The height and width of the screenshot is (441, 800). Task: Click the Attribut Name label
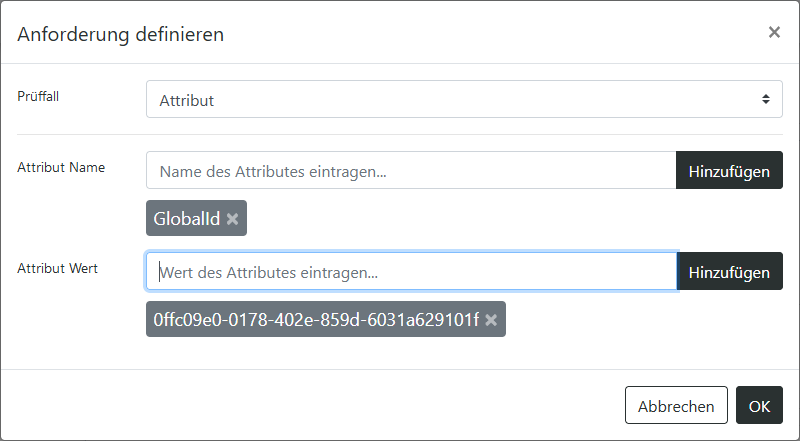click(61, 167)
